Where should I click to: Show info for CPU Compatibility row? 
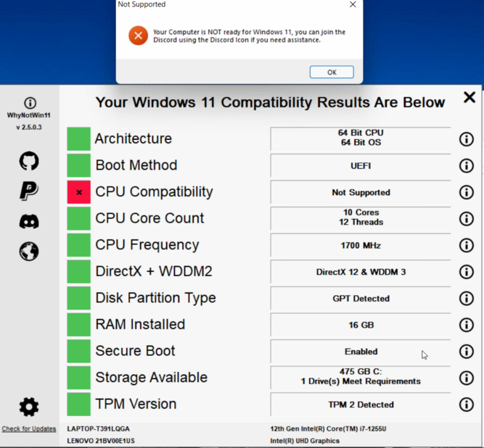pyautogui.click(x=466, y=192)
